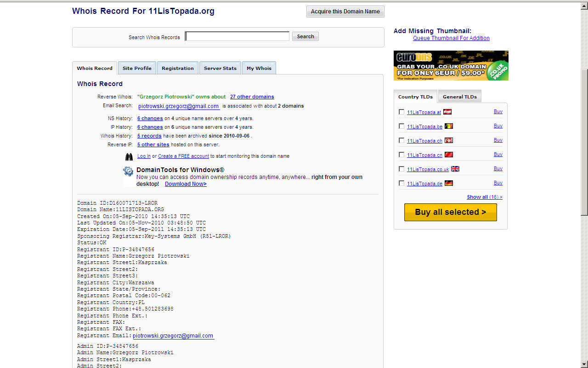Open the 27 other domains link

point(252,97)
